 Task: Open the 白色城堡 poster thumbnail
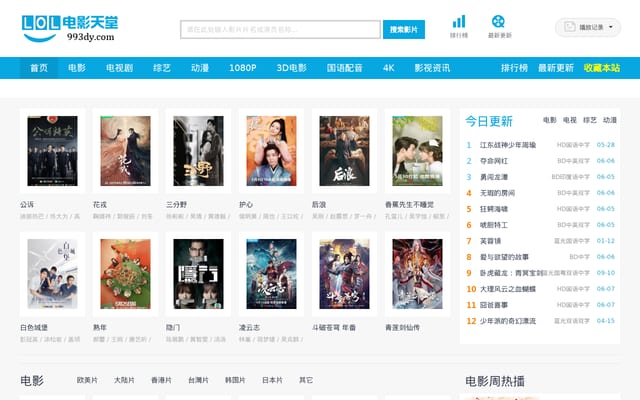52,274
